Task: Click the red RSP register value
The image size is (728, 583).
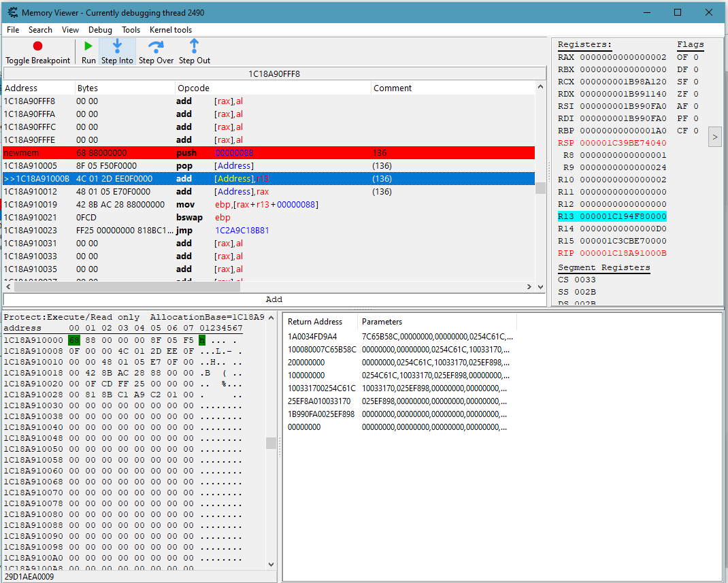Action: (x=623, y=143)
